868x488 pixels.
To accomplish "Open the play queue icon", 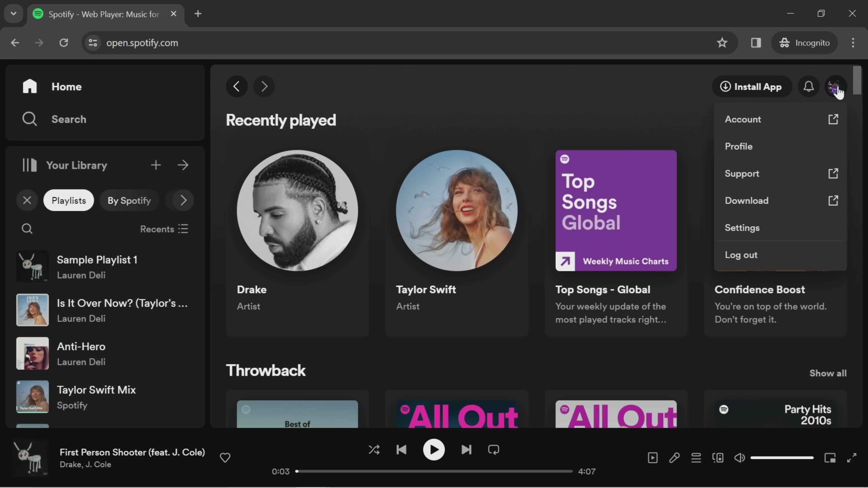I will (696, 458).
